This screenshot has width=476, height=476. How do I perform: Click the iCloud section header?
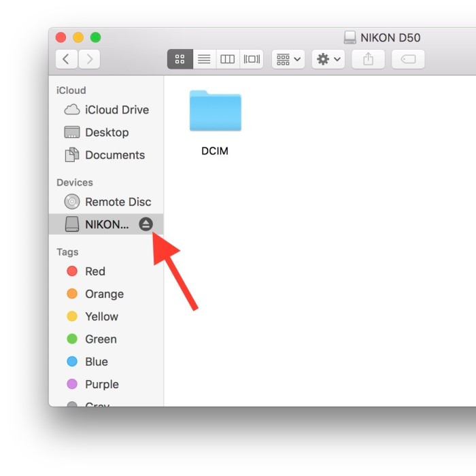[x=71, y=90]
